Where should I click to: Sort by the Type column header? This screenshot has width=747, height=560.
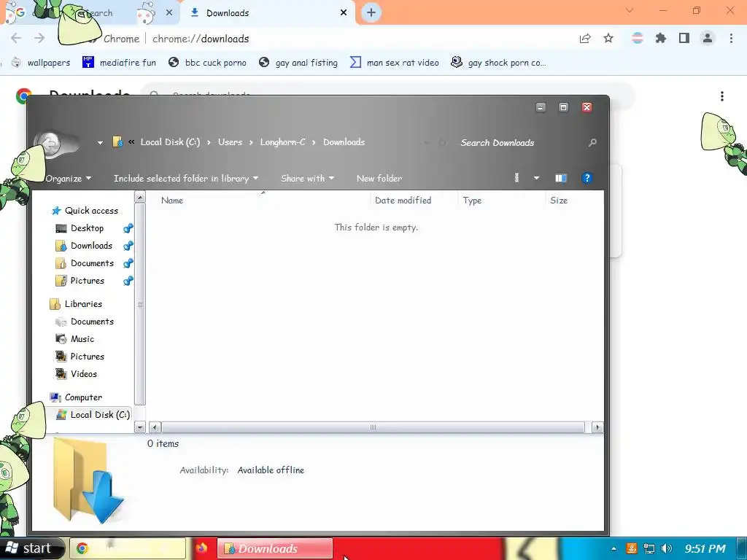point(501,201)
